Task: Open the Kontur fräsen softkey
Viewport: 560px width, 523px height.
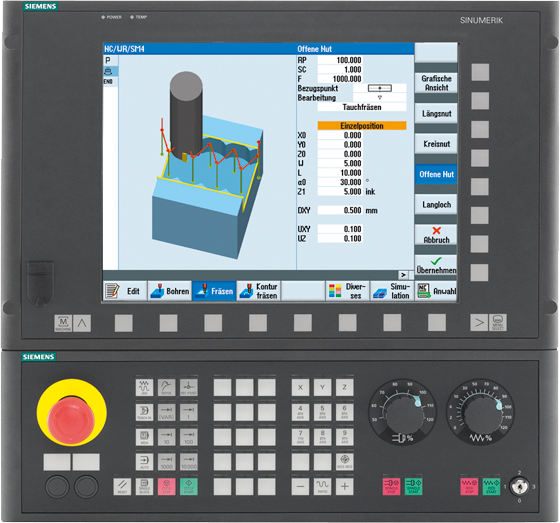Action: [259, 291]
